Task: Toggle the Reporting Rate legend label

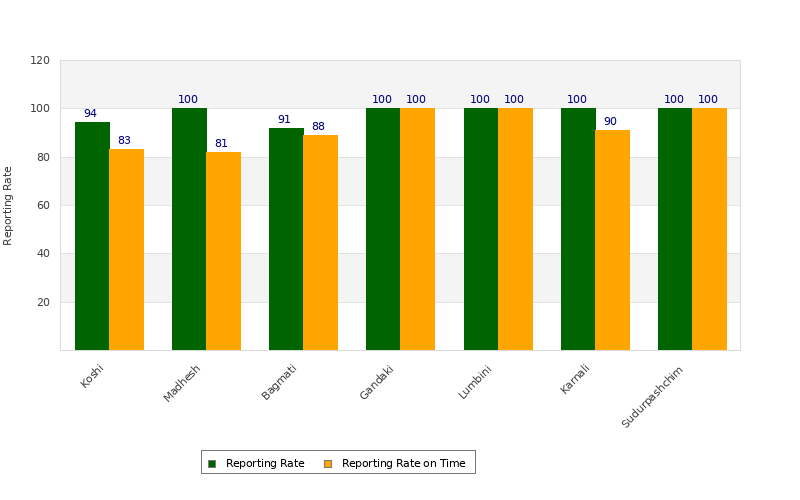Action: click(265, 463)
